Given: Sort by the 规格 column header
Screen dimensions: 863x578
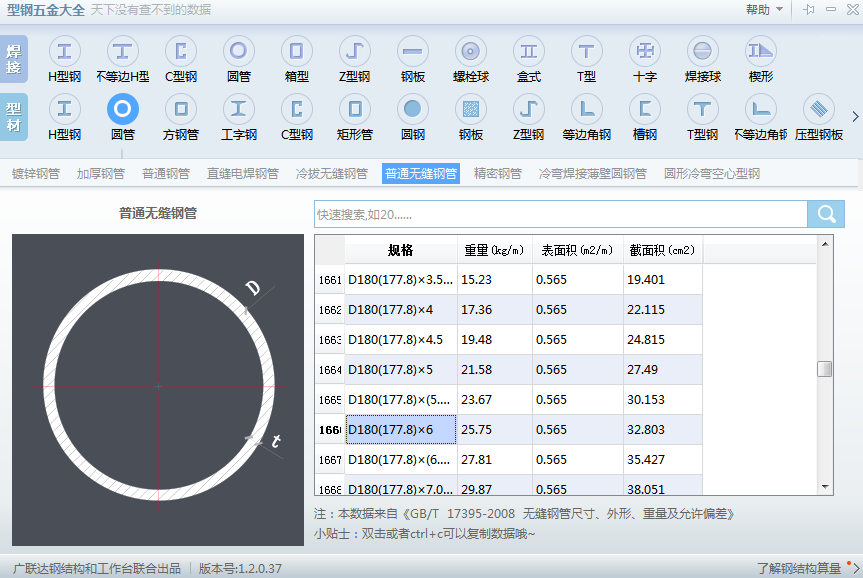Looking at the screenshot, I should point(401,250).
